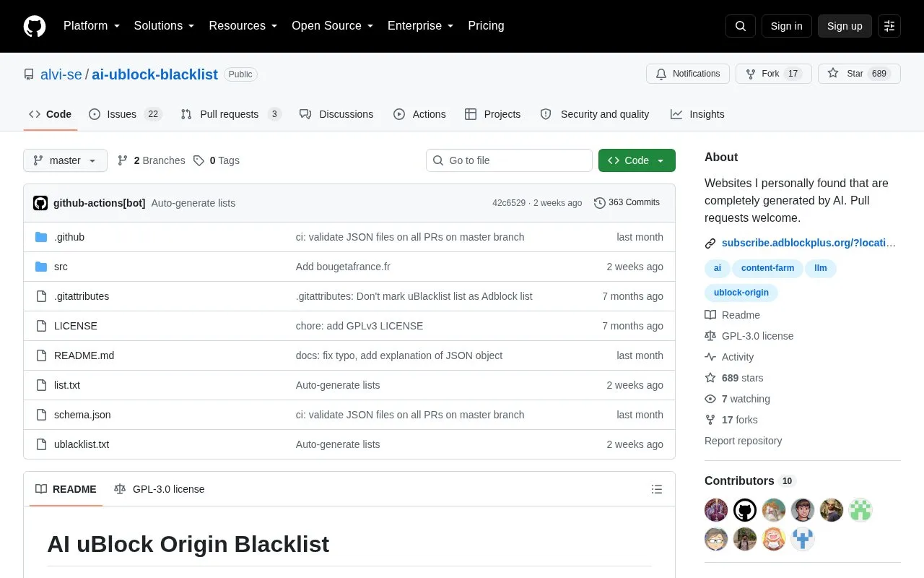Expand the Platform menu
Screen dimensions: 924x578
tap(92, 26)
